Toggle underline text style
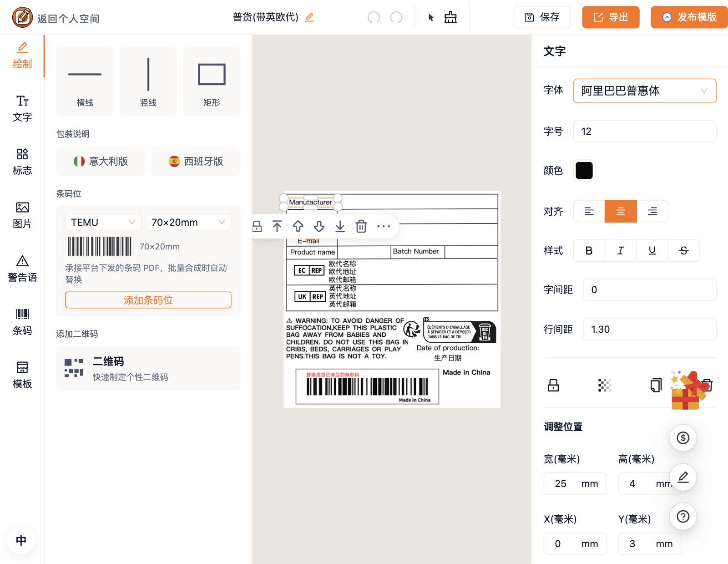The image size is (728, 564). click(x=652, y=250)
